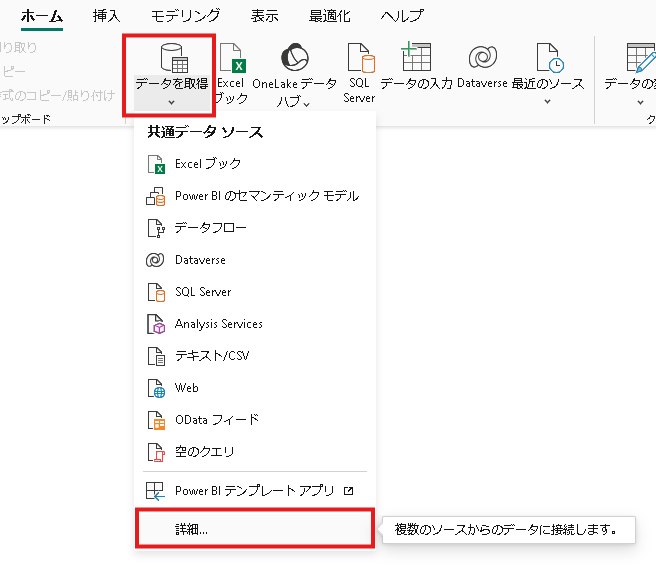Click the OneLake データ ハブ ribbon icon
The image size is (656, 573).
click(x=295, y=57)
